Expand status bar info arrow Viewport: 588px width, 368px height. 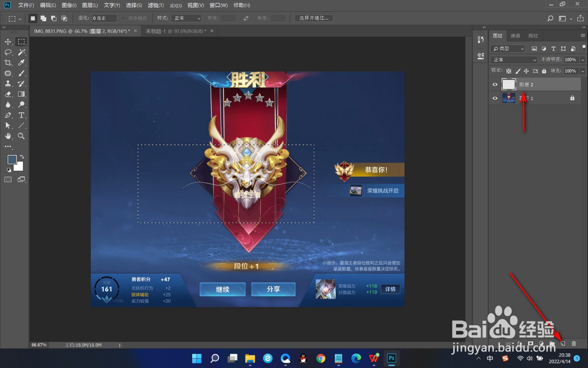click(119, 345)
